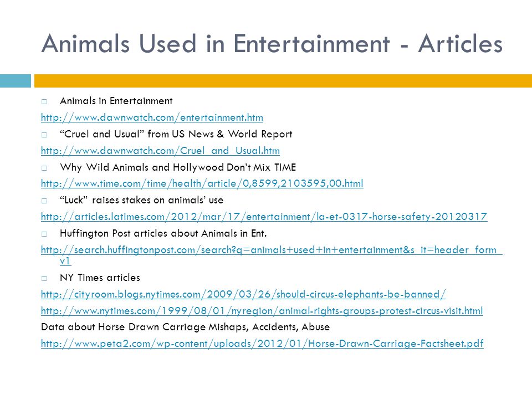Click the 'Animals in Entertainment' bullet text
Viewport: 532px width, 399px height.
pos(116,101)
